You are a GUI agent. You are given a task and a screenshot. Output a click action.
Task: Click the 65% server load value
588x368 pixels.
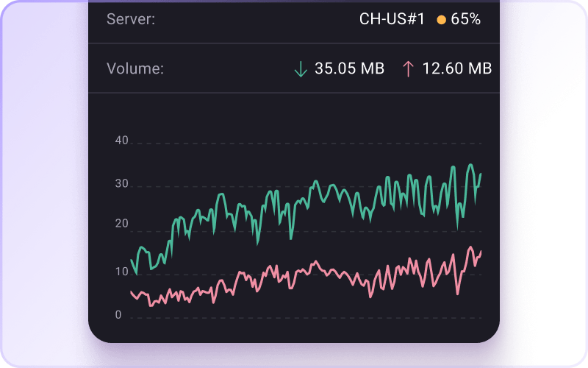pos(466,19)
